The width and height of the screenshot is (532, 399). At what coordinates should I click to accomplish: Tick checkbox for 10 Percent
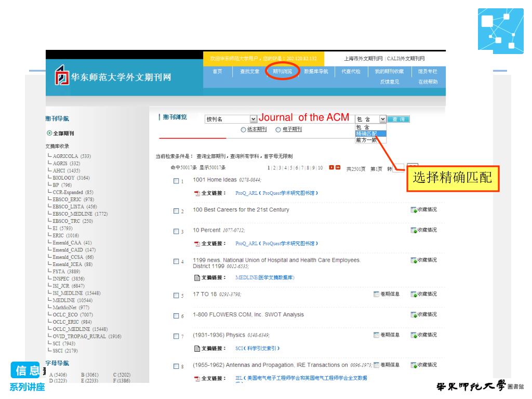click(176, 231)
